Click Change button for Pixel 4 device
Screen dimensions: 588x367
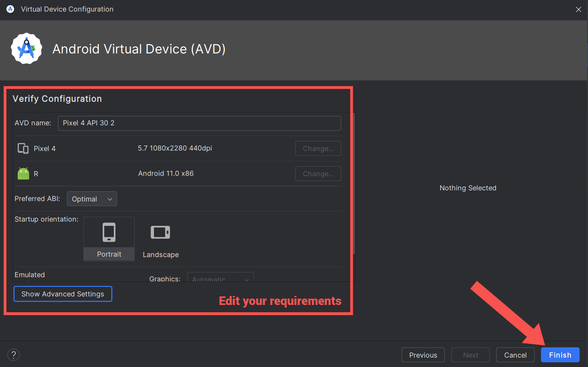tap(318, 148)
